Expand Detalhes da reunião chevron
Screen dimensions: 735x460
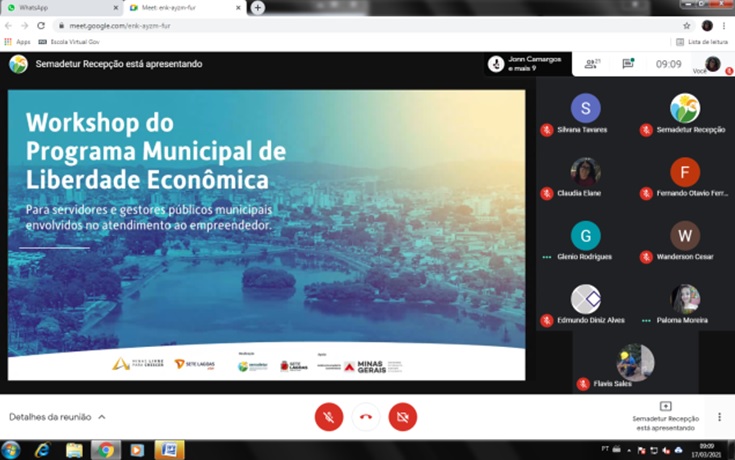(x=102, y=417)
